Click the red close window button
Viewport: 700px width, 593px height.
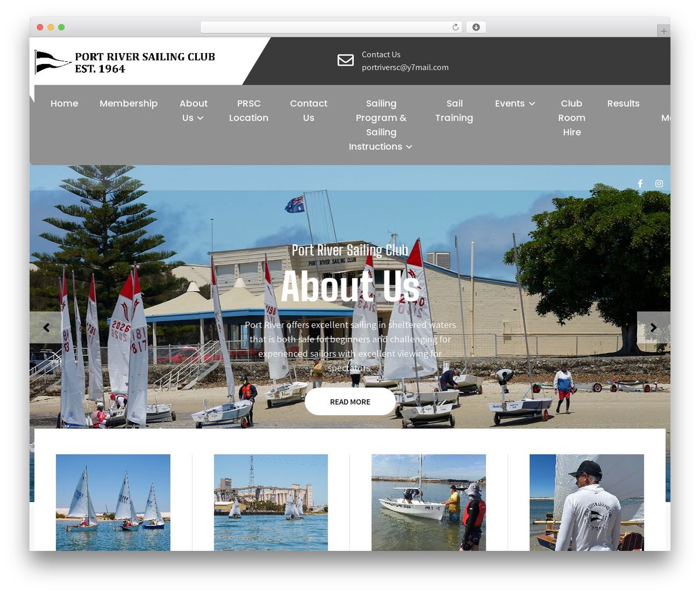click(x=40, y=27)
